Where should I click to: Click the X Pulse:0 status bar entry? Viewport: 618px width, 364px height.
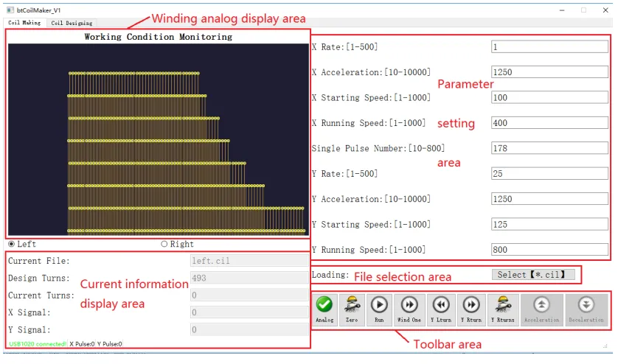pyautogui.click(x=82, y=344)
